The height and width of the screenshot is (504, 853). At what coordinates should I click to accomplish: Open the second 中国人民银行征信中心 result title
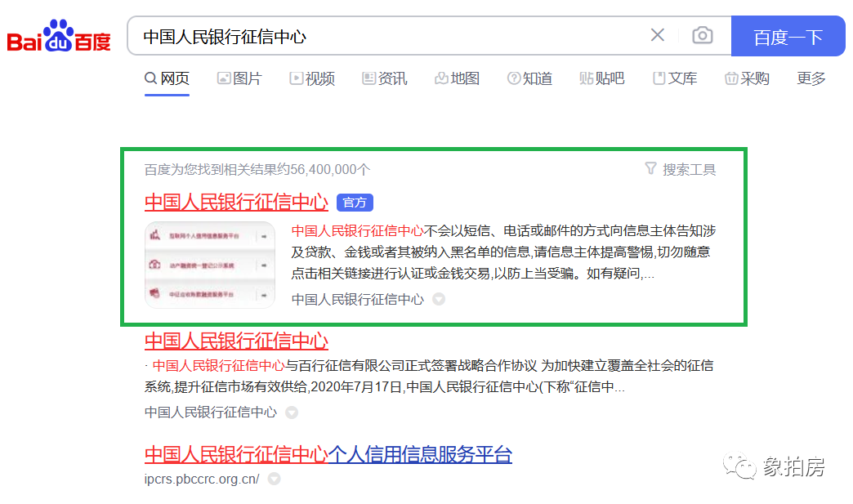pos(236,341)
